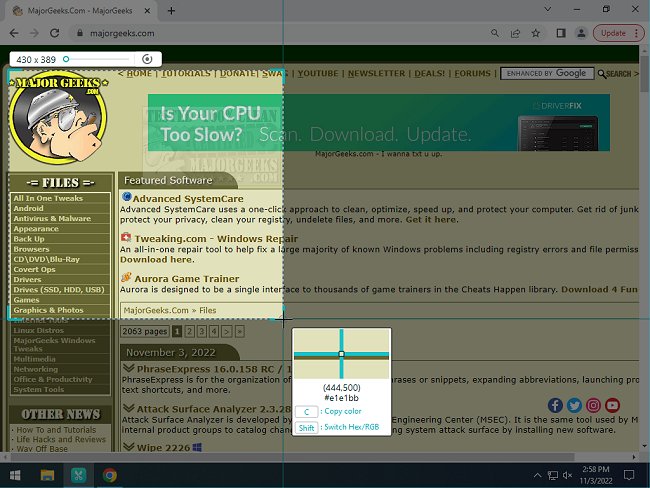
Task: Adjust the slider handle next to 430 x 389
Action: 66,59
